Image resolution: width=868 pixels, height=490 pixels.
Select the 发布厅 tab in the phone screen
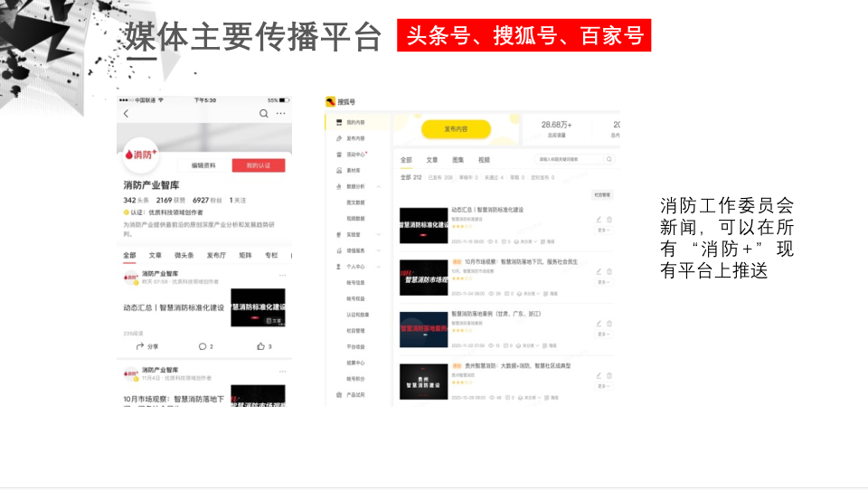click(x=216, y=255)
